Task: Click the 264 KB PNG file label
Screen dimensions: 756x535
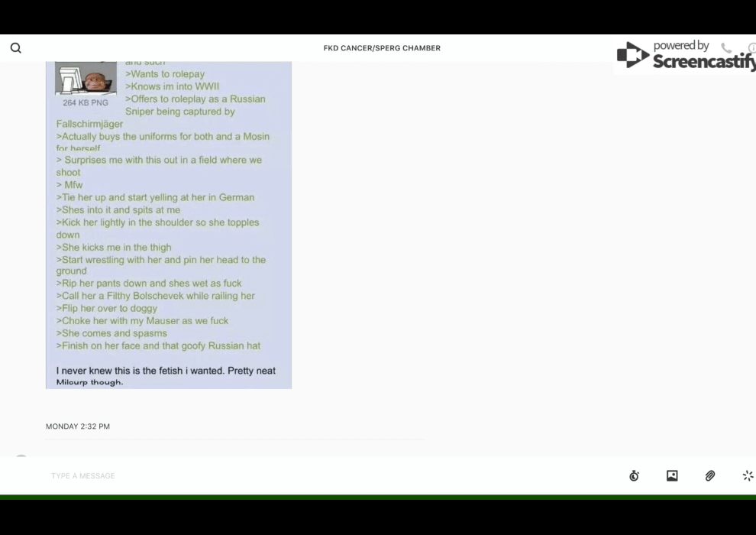Action: click(86, 102)
